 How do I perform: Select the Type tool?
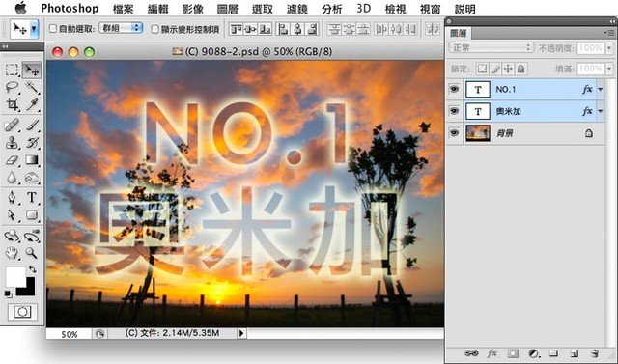(32, 197)
